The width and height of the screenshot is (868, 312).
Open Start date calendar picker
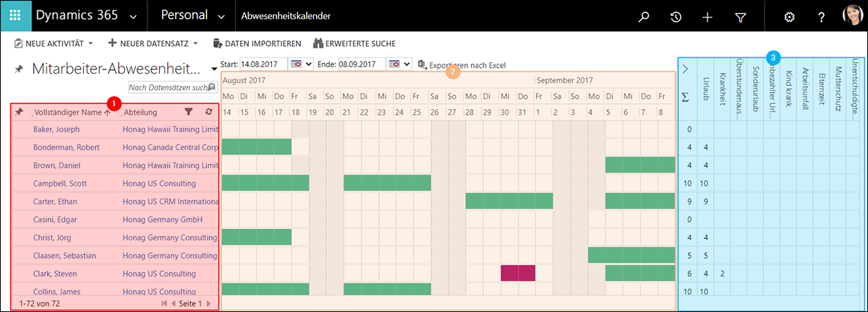297,64
